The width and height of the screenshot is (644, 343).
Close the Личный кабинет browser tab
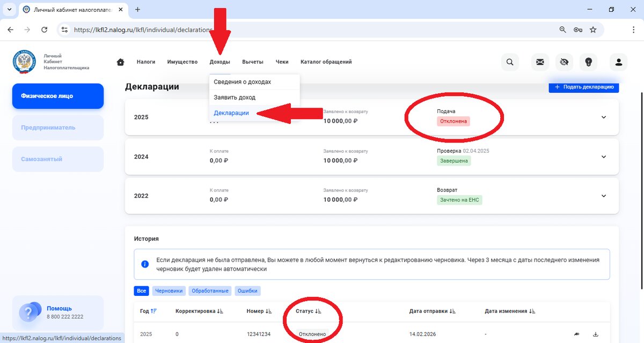coord(121,10)
